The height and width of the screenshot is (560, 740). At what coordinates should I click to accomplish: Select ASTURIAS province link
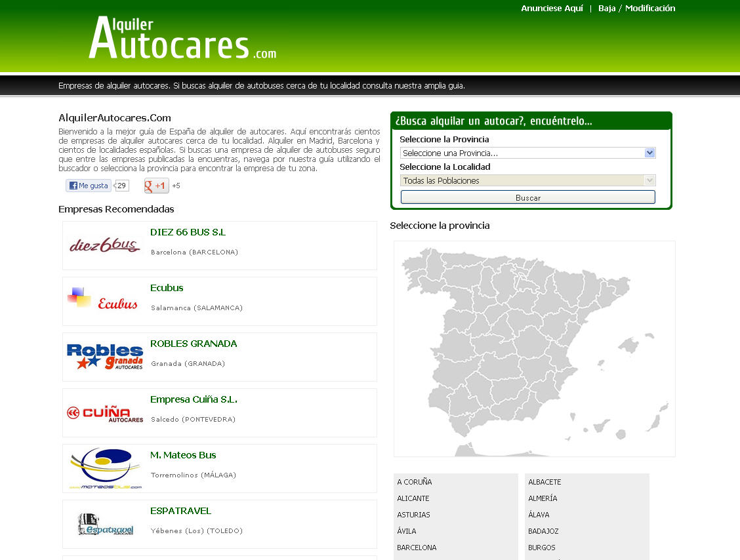[x=413, y=515]
